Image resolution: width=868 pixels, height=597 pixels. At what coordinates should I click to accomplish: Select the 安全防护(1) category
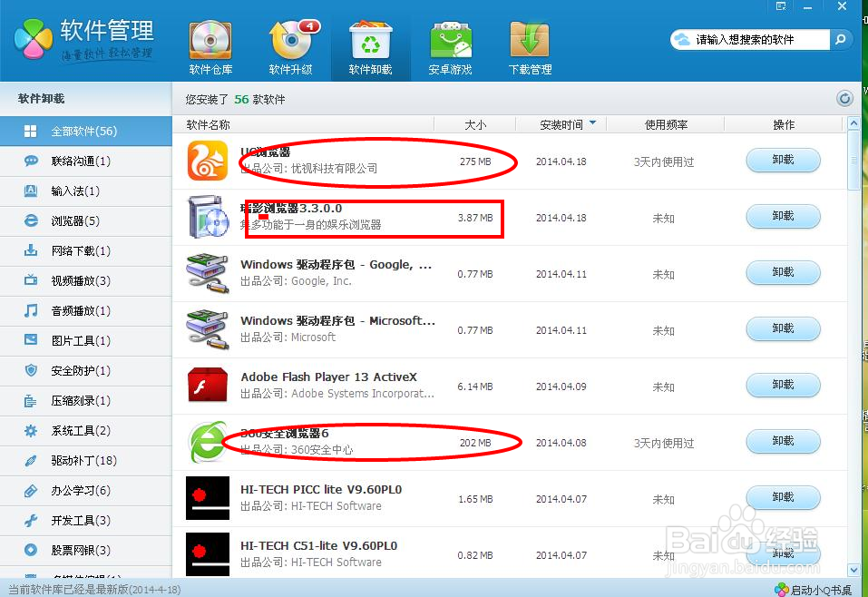86,370
